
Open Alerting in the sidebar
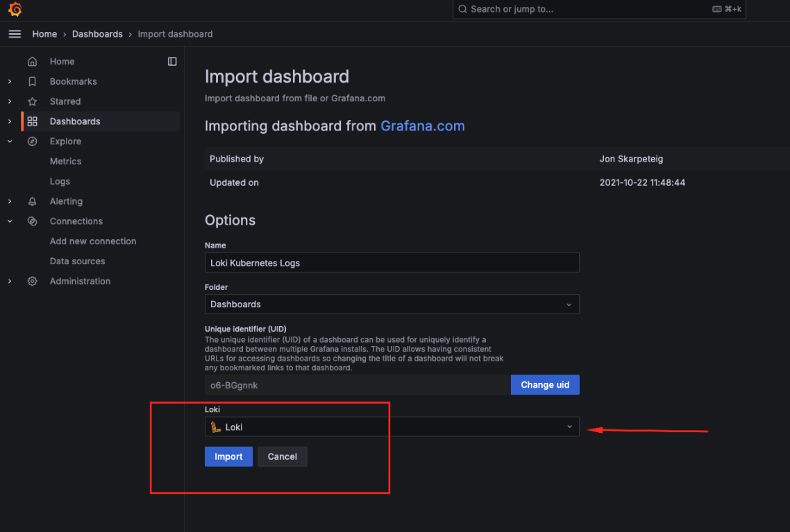66,201
